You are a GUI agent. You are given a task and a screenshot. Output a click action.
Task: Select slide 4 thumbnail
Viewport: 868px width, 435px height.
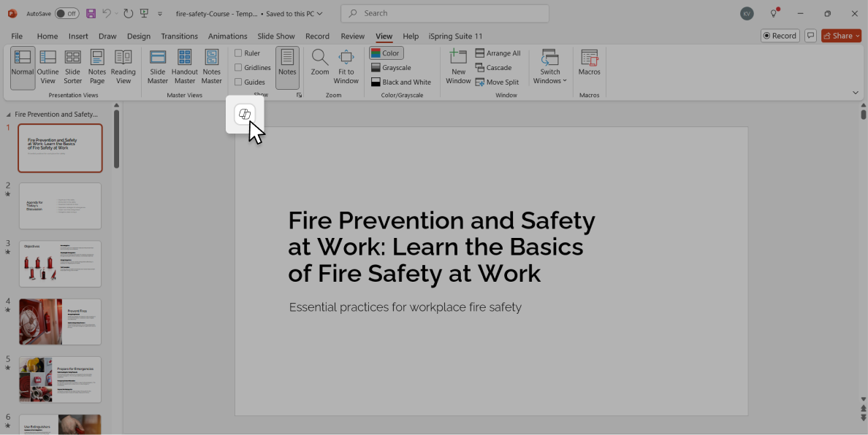point(60,321)
